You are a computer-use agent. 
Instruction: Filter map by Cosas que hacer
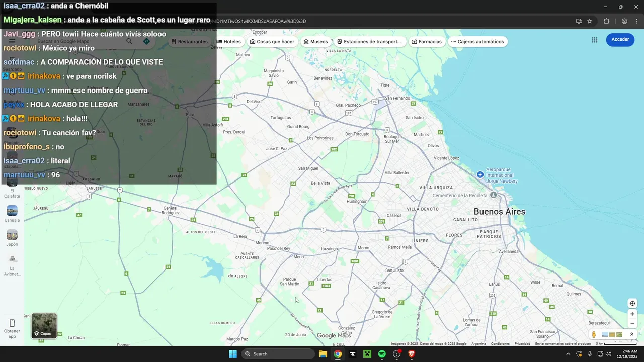(272, 42)
